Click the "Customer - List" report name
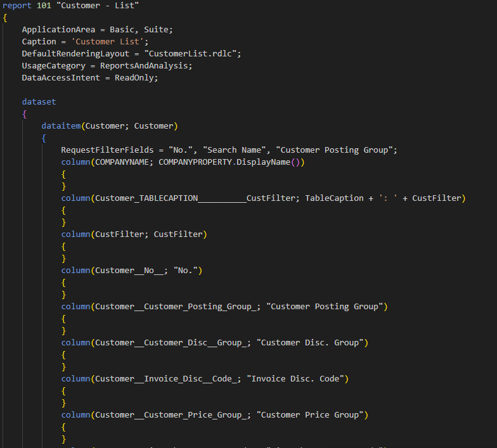This screenshot has height=448, width=497. click(x=100, y=6)
